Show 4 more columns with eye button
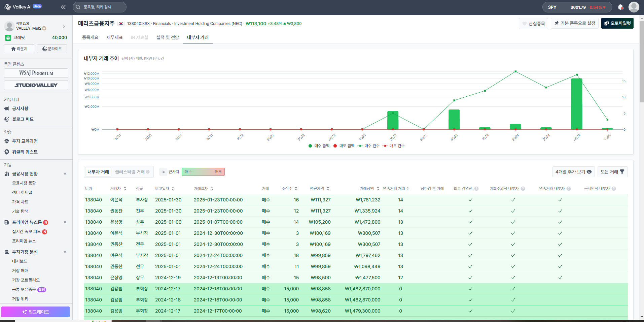Image resolution: width=644 pixels, height=322 pixels. (573, 172)
